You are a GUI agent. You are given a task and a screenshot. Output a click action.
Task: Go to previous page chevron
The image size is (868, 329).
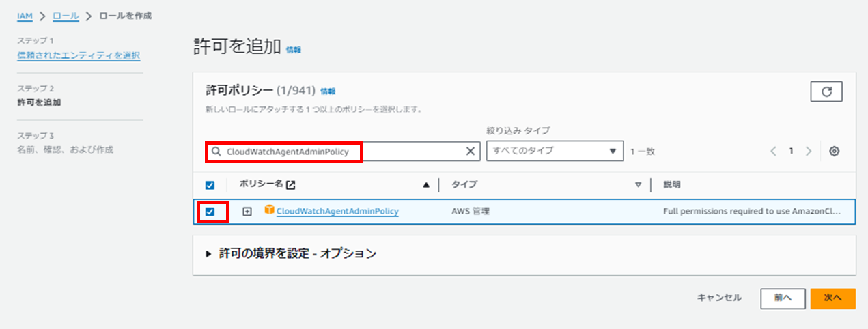click(x=774, y=152)
